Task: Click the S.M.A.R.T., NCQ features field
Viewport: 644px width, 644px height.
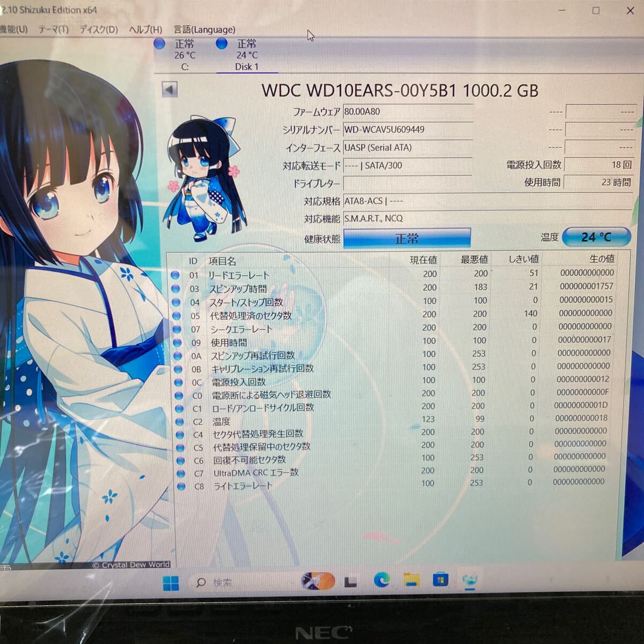Action: tap(487, 218)
